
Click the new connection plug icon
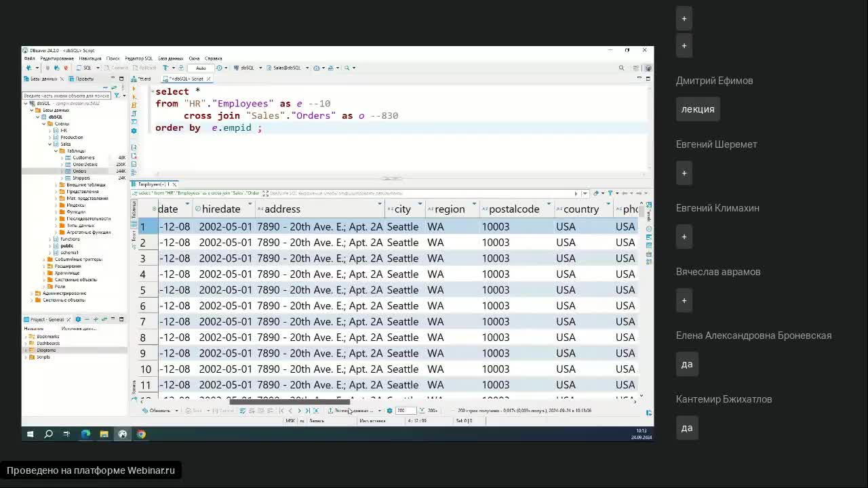[x=28, y=68]
